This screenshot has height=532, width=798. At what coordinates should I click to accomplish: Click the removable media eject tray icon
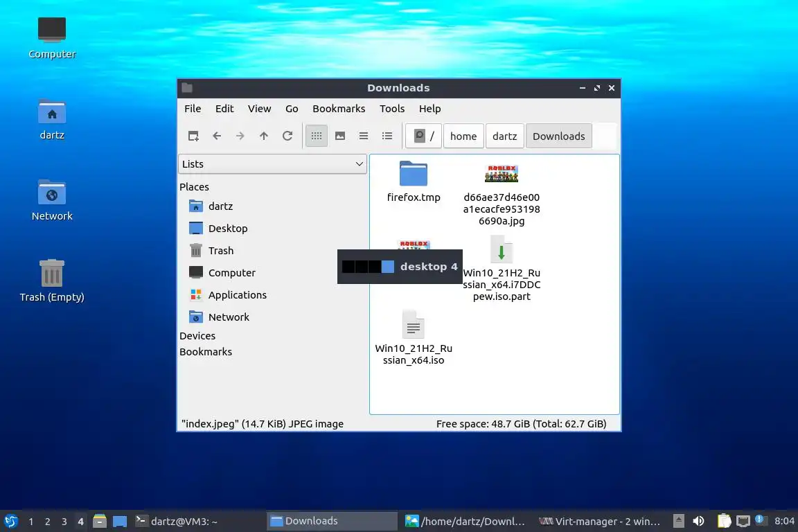click(678, 521)
